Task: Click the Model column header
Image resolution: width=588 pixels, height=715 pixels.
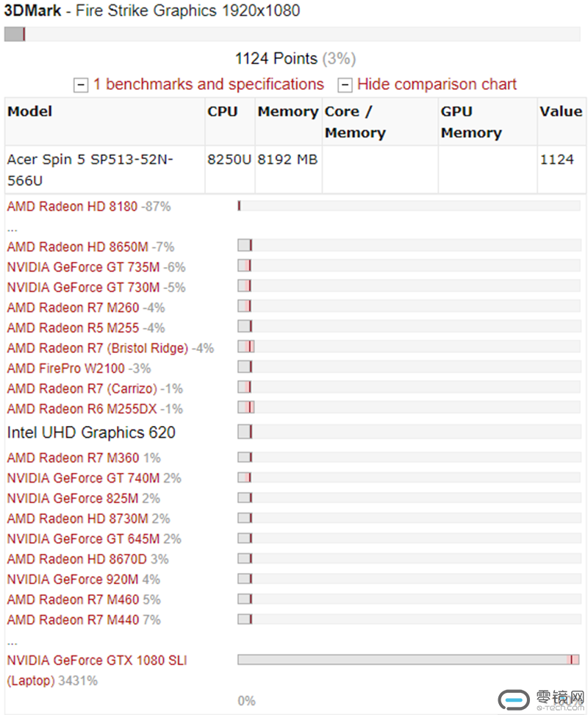Action: pos(105,122)
